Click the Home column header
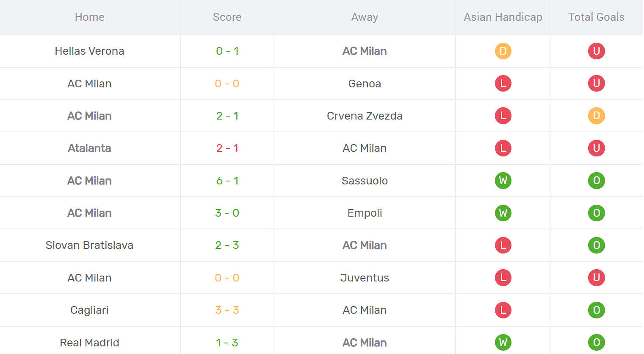 (89, 17)
